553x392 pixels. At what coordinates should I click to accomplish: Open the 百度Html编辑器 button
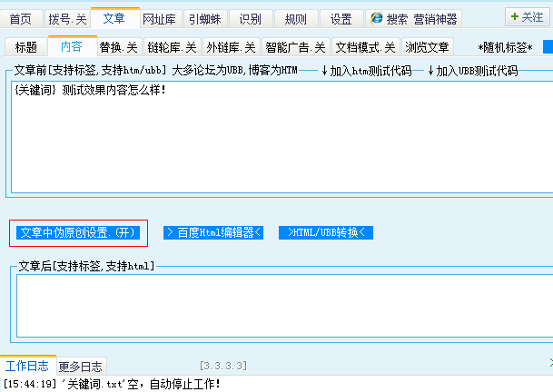pos(213,232)
